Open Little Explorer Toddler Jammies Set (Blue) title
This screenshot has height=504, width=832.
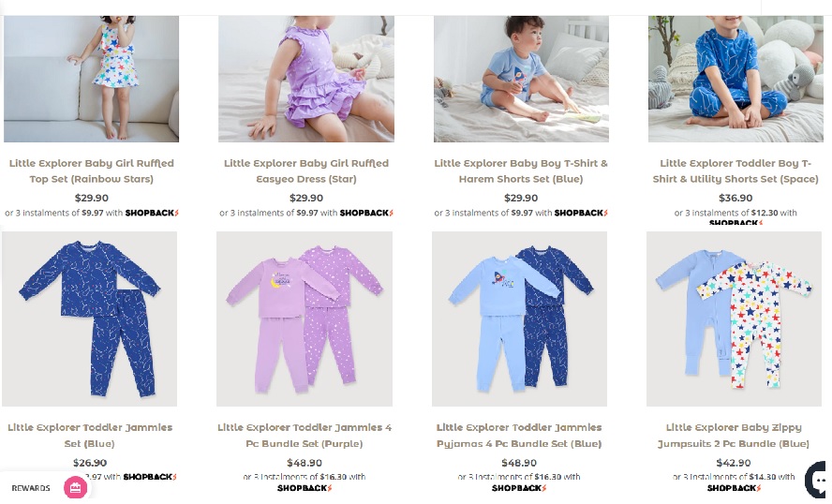[x=90, y=435]
